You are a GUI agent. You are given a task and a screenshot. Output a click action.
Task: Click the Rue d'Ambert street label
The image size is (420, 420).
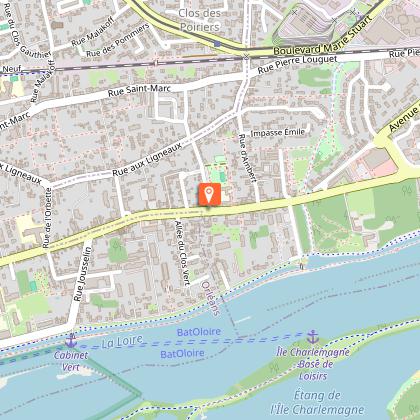248,158
